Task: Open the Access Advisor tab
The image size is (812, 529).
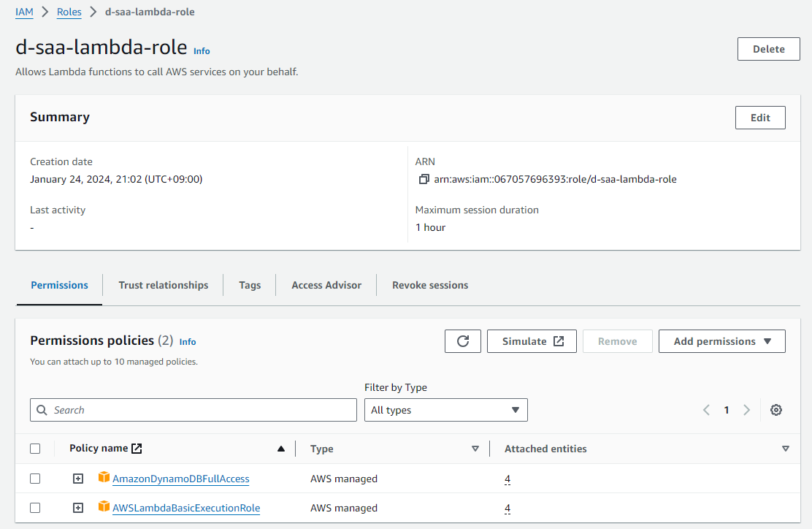Action: pyautogui.click(x=326, y=285)
